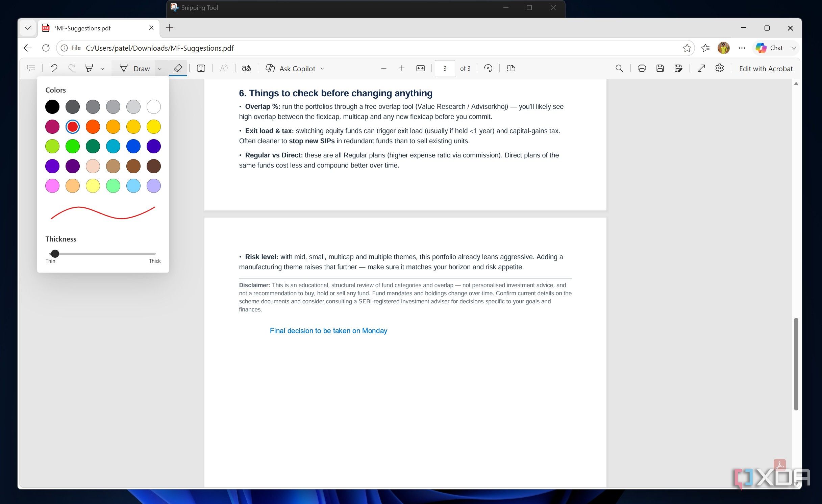Open the table of contents sidebar
The image size is (822, 504).
31,68
